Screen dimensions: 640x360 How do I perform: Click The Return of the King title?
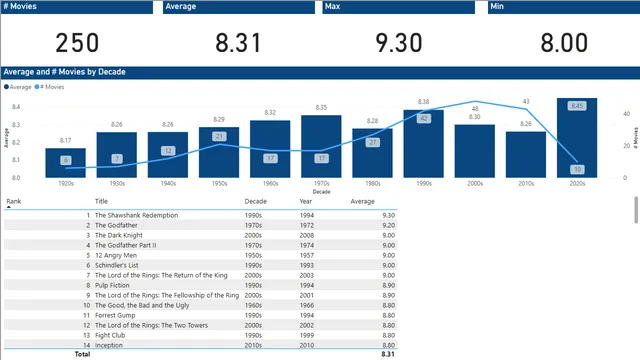pos(161,275)
